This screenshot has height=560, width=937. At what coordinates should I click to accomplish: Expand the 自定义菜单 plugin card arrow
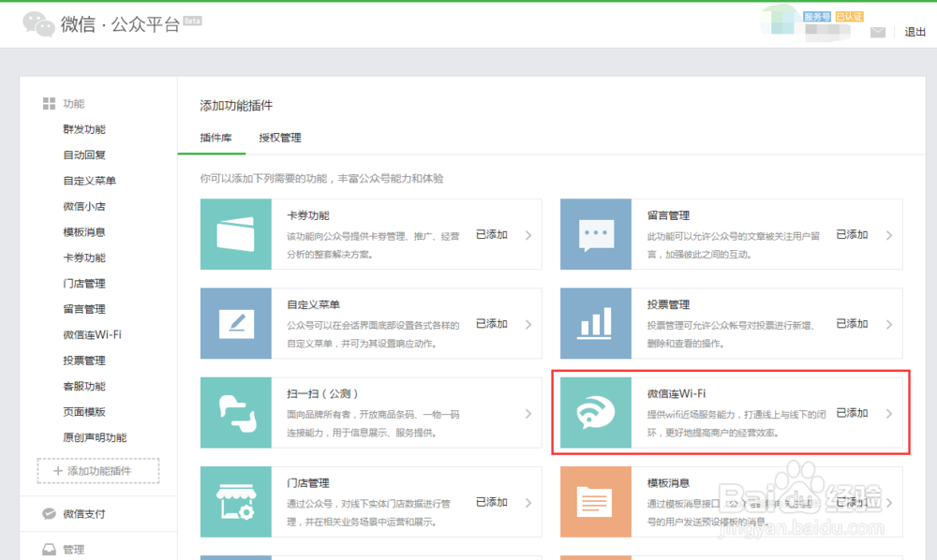[x=528, y=324]
